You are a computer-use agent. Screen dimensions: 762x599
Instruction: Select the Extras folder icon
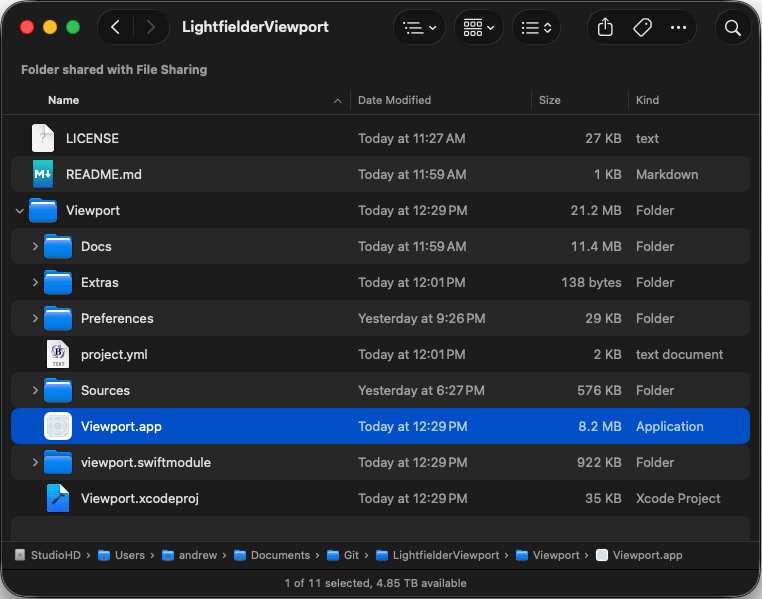[58, 282]
